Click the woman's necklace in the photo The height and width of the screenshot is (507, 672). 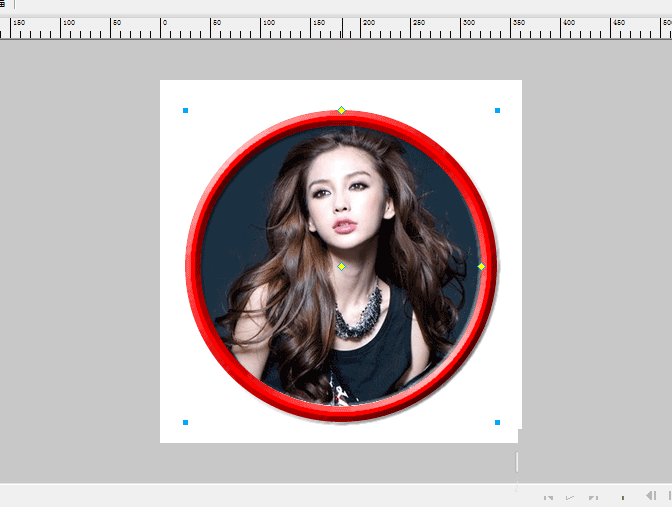point(358,313)
